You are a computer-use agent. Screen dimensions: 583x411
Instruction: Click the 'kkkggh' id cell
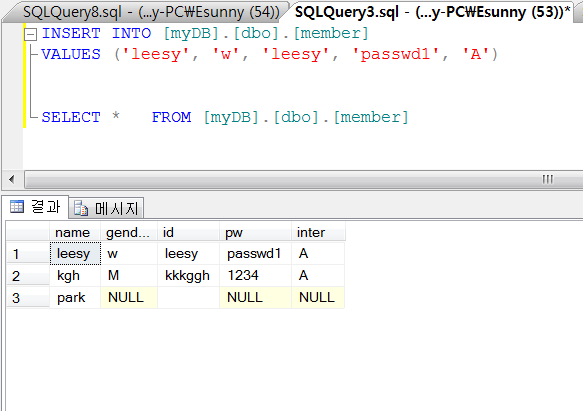[x=189, y=276]
